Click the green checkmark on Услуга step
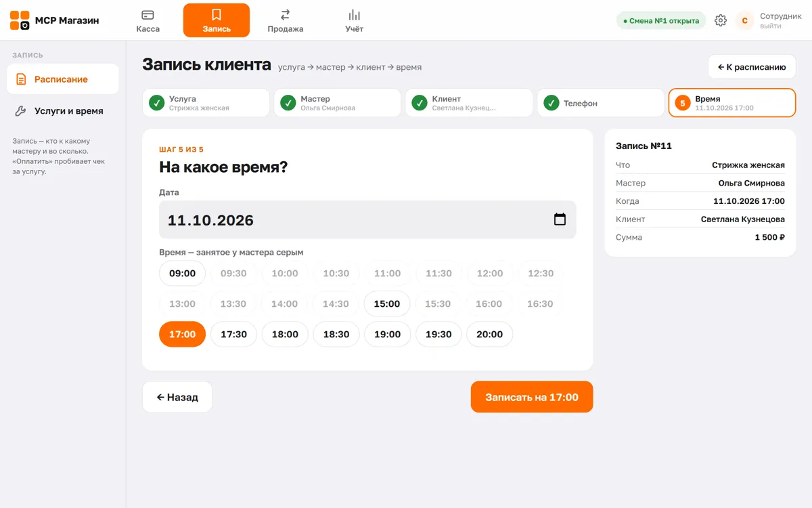Screen dimensions: 812x508 coord(156,103)
